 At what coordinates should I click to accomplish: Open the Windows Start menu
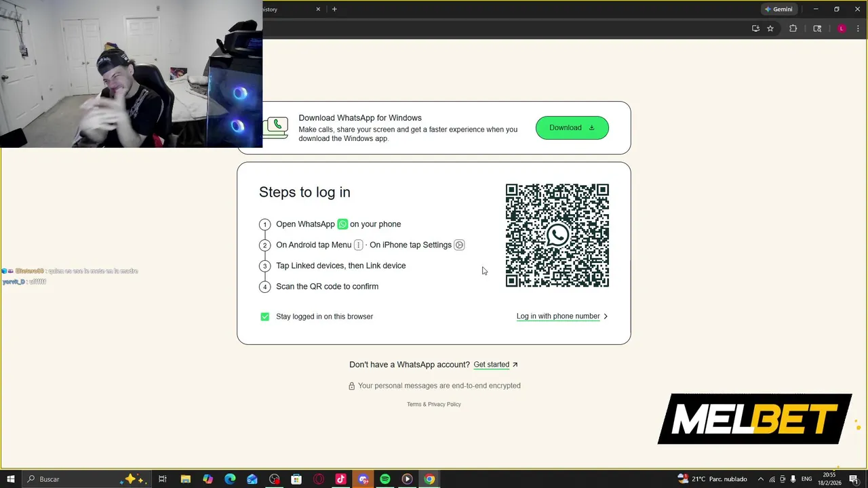coord(11,479)
